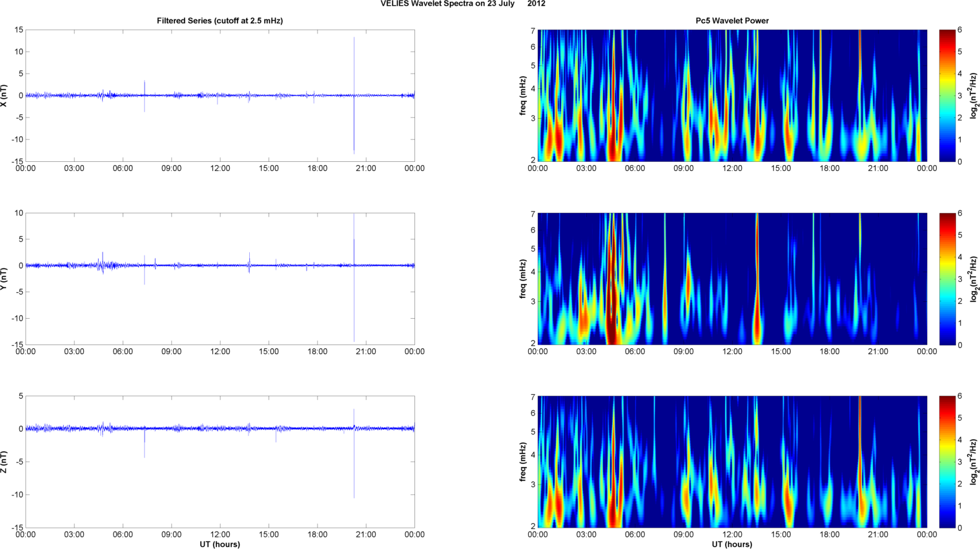Click 'freq (mHz)' label of the middle spectrogram

tap(523, 279)
